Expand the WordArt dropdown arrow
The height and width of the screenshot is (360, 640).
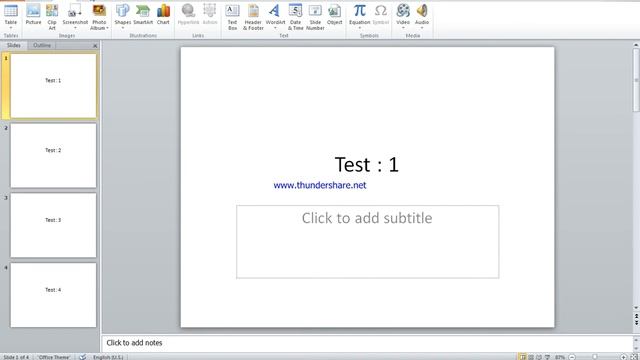275,28
